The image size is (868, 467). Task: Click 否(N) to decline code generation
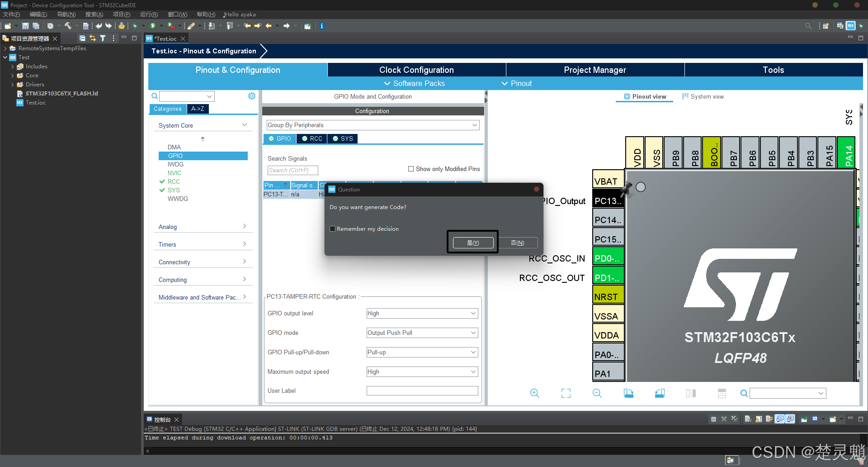pos(517,243)
